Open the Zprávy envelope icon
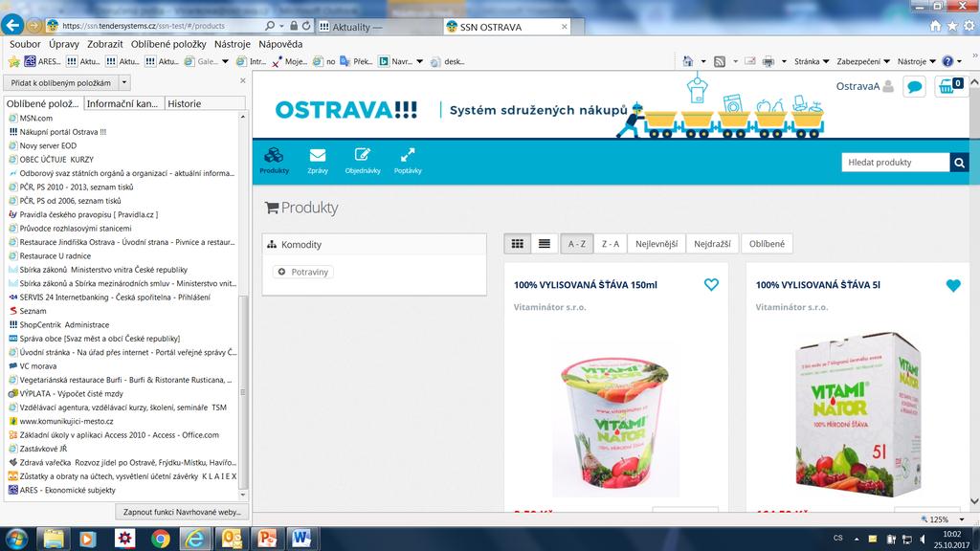The image size is (980, 551). pyautogui.click(x=318, y=161)
